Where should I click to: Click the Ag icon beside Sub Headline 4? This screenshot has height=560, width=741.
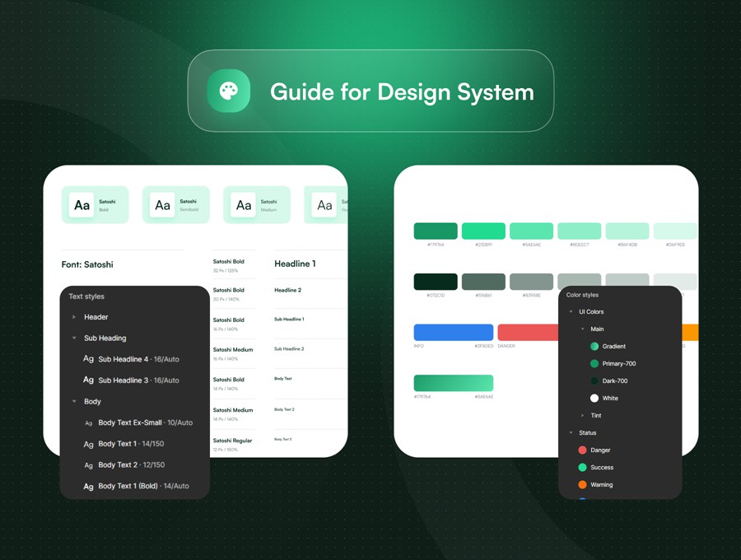(88, 359)
